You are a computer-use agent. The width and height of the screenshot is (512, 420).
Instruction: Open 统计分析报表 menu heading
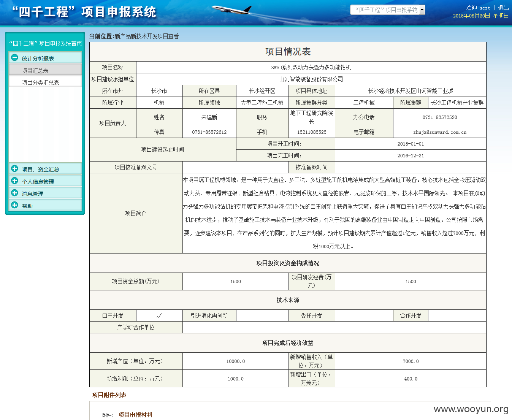pyautogui.click(x=45, y=58)
